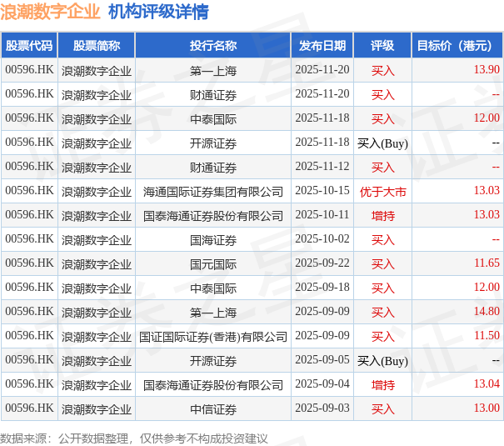Select 买入(Buy) in the 2025-09-05 row
Image resolution: width=504 pixels, height=446 pixels.
click(382, 361)
